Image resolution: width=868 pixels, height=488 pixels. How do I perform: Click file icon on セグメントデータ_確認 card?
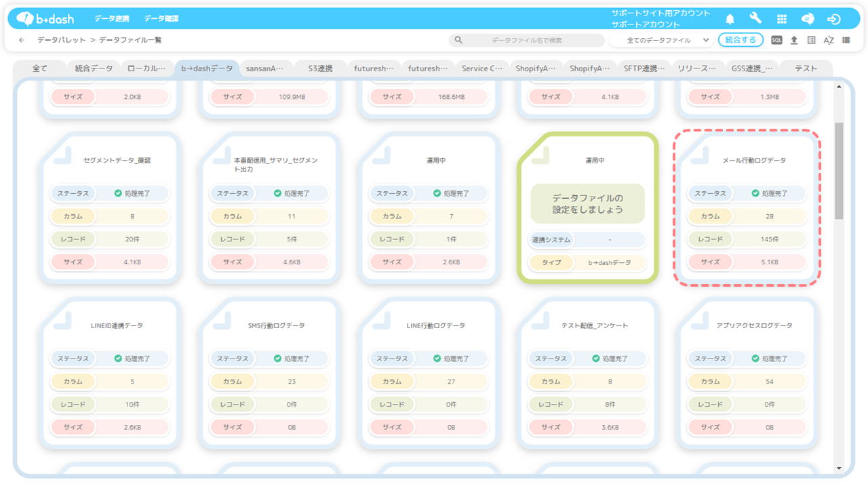(x=62, y=156)
